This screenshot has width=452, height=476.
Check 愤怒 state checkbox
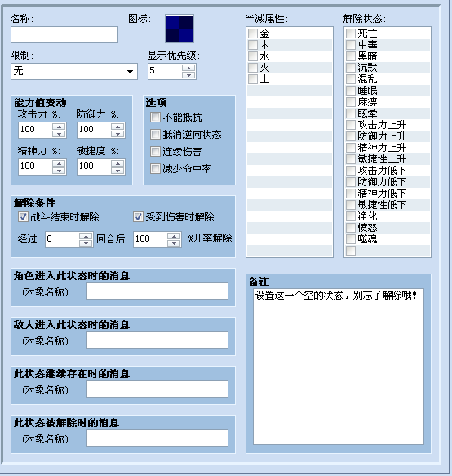pos(351,228)
